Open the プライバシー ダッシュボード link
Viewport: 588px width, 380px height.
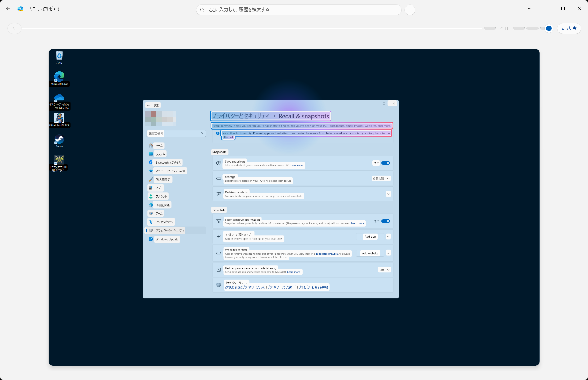click(x=282, y=287)
